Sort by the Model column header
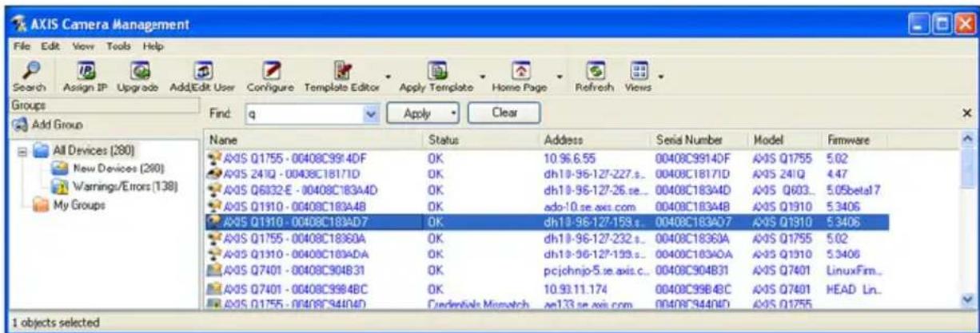The height and width of the screenshot is (333, 980). click(x=786, y=139)
